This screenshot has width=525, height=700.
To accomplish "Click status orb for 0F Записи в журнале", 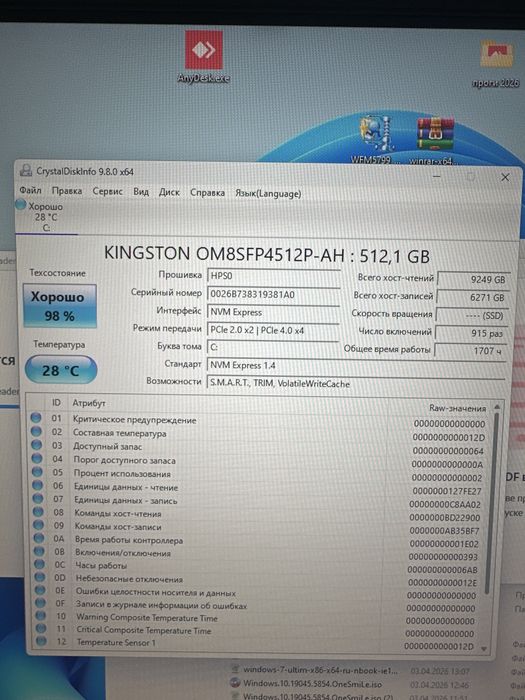I will [41, 603].
